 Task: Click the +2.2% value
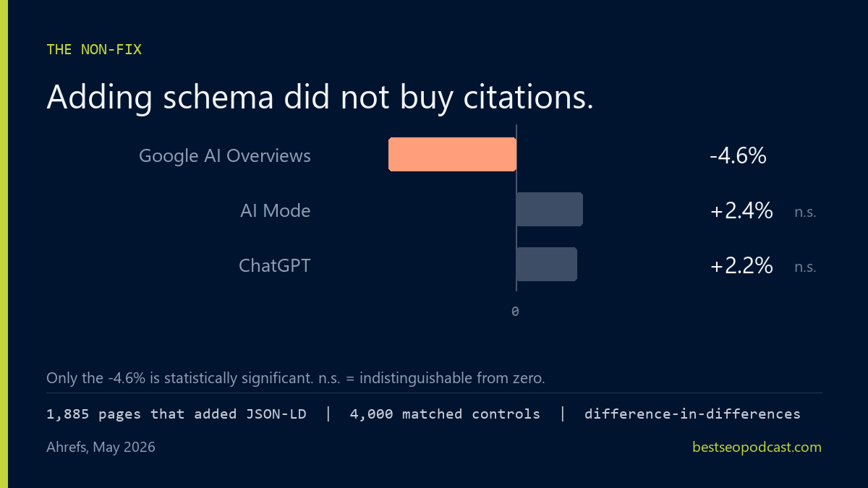pyautogui.click(x=741, y=265)
